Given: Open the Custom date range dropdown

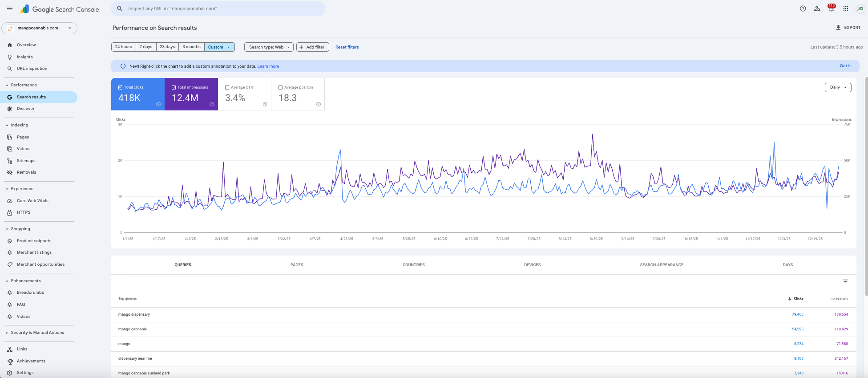Looking at the screenshot, I should (x=219, y=47).
